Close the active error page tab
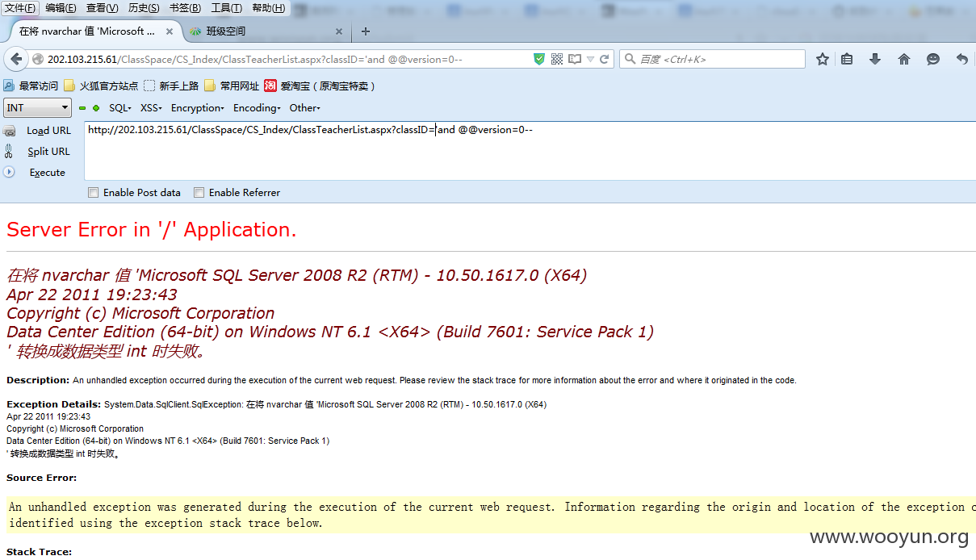 [x=170, y=31]
